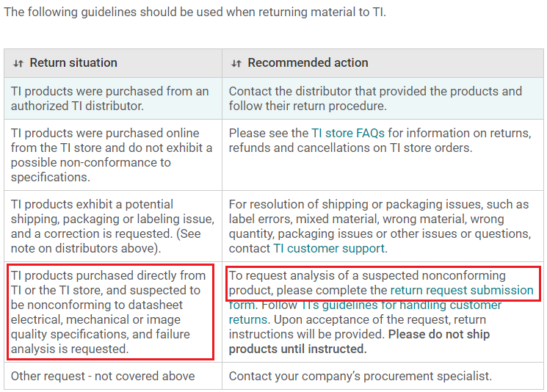Select the 'Contact your company's procurement specialist' cell
The height and width of the screenshot is (392, 547).
tap(360, 376)
